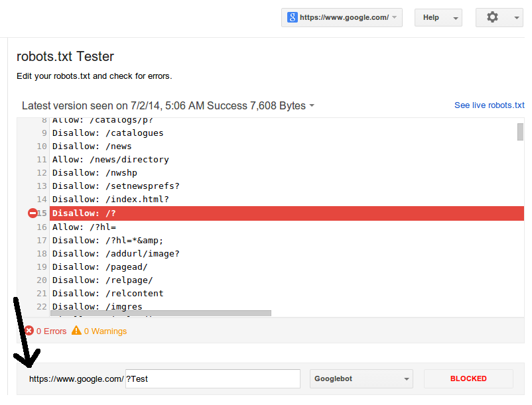Expand the Help dropdown arrow
The image size is (532, 405).
[x=456, y=18]
